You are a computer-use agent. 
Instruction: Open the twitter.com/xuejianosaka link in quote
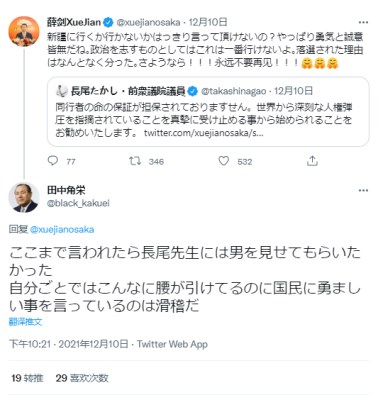coord(204,133)
